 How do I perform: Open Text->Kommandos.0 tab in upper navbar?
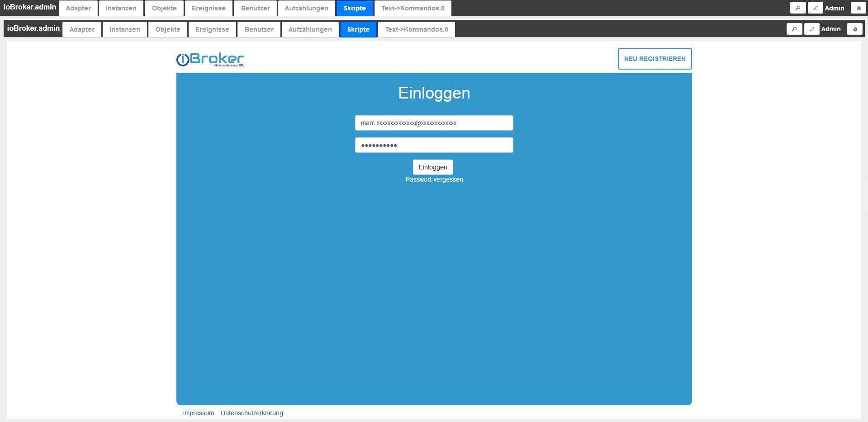413,8
